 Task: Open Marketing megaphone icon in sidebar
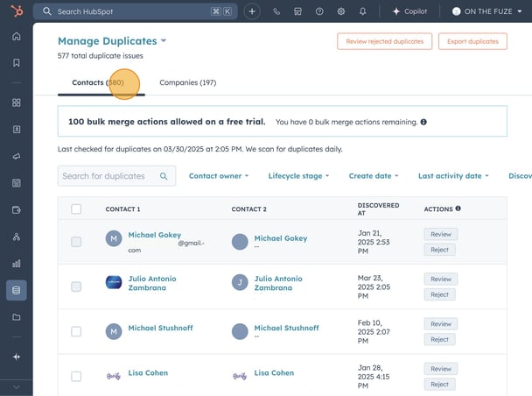click(17, 156)
